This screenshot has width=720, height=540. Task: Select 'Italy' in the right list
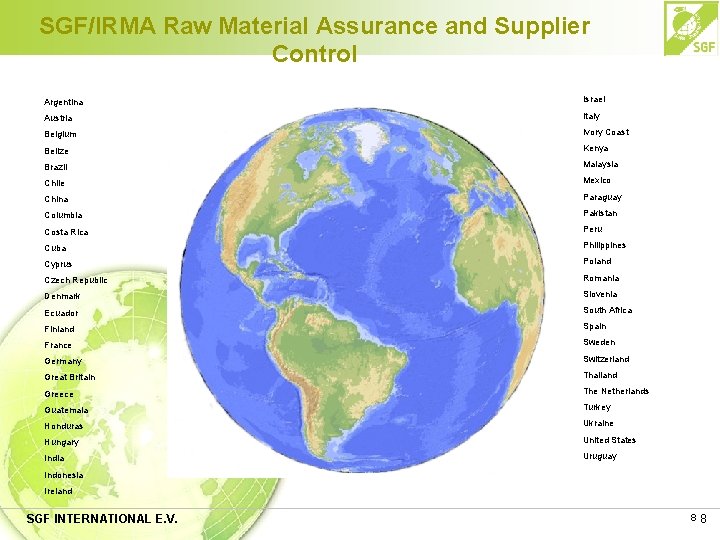click(591, 116)
